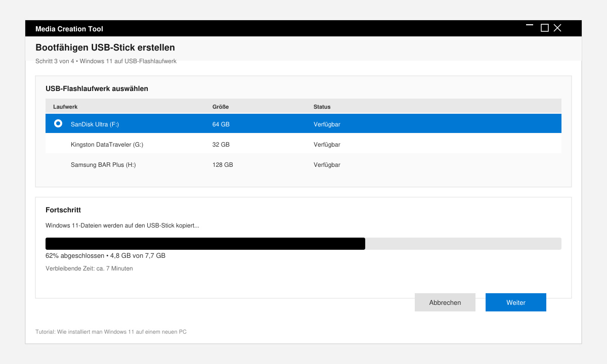
Task: Click Verfügbar status for Kingston DataTraveler
Action: (327, 144)
